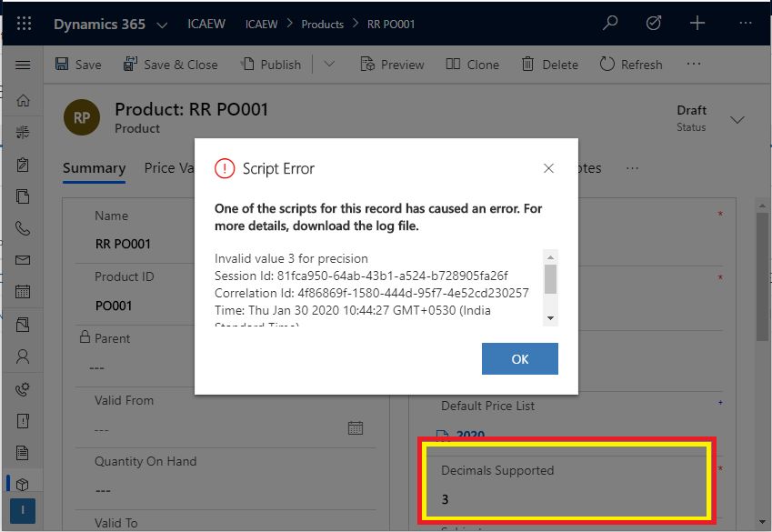Clone the product record
This screenshot has width=772, height=532.
[x=472, y=65]
